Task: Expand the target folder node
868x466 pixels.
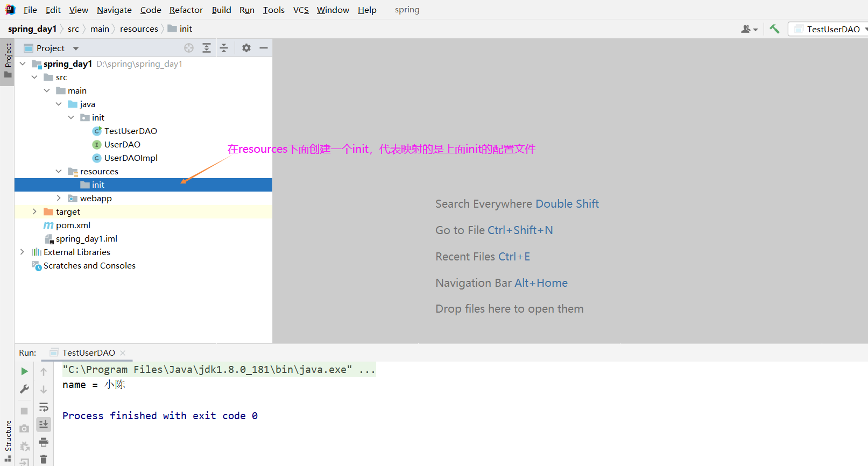Action: click(34, 211)
